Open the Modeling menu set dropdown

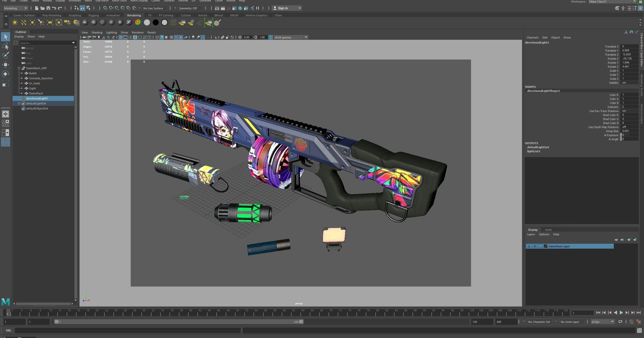click(16, 8)
